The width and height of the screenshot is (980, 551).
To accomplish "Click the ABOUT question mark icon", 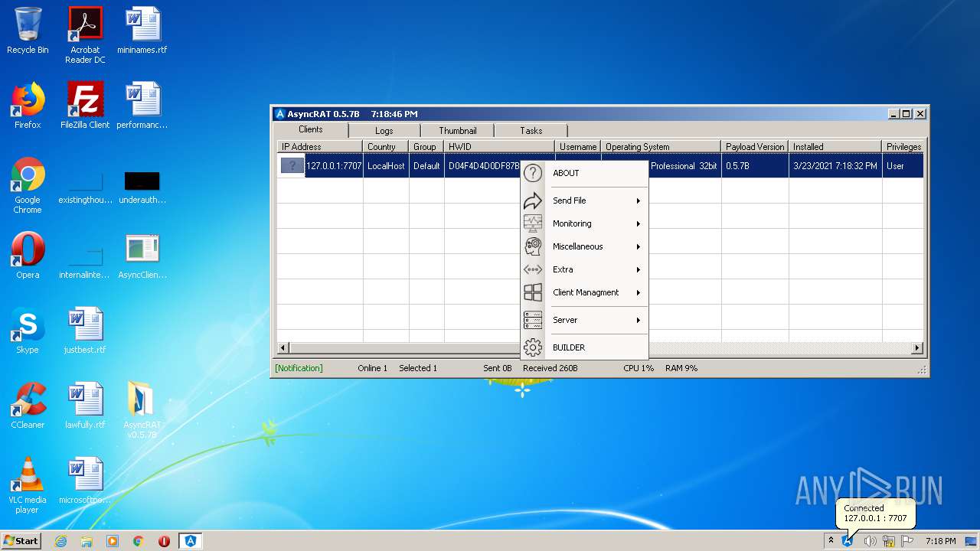I will pyautogui.click(x=532, y=173).
